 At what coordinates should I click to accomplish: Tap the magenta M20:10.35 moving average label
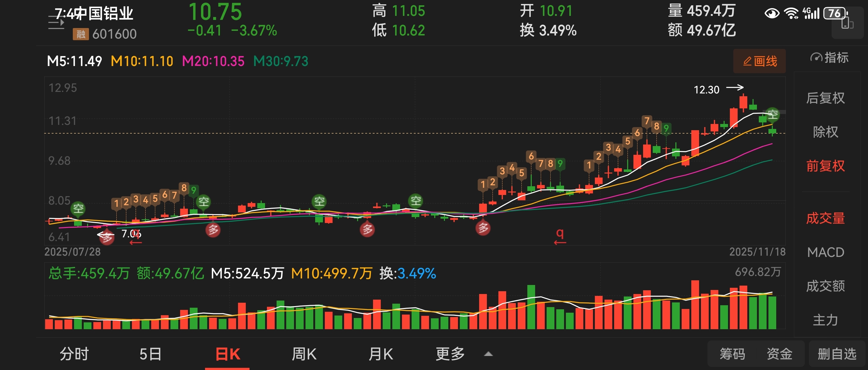pyautogui.click(x=213, y=61)
